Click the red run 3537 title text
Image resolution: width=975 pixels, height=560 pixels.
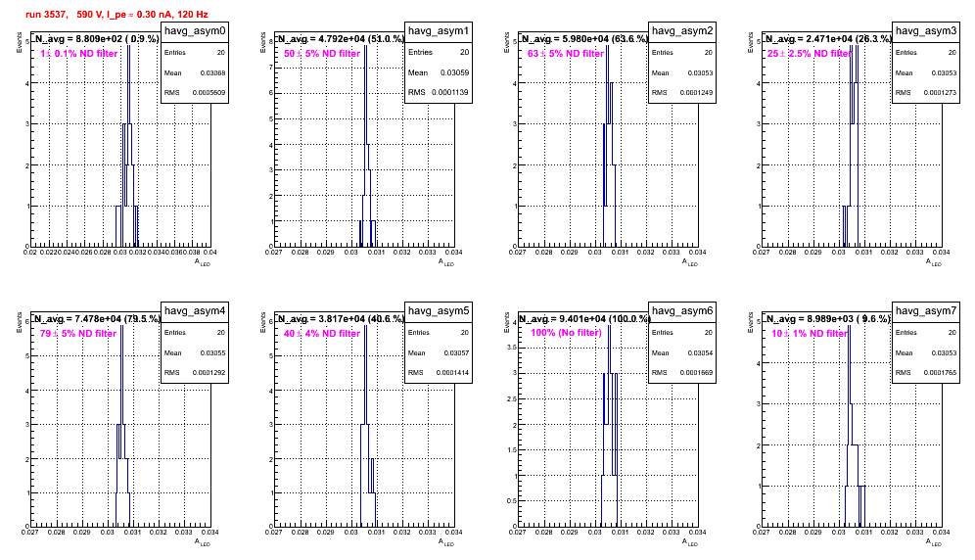coord(116,14)
